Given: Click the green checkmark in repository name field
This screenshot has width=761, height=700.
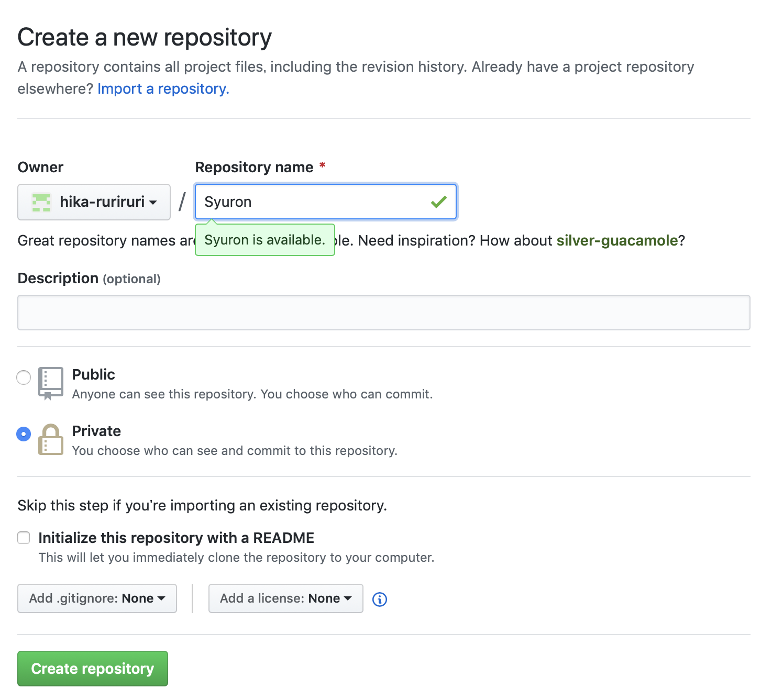Looking at the screenshot, I should point(439,202).
